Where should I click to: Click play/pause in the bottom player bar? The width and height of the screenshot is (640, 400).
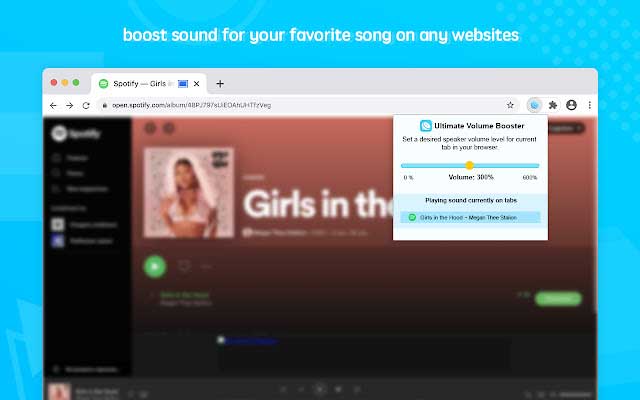tap(320, 389)
